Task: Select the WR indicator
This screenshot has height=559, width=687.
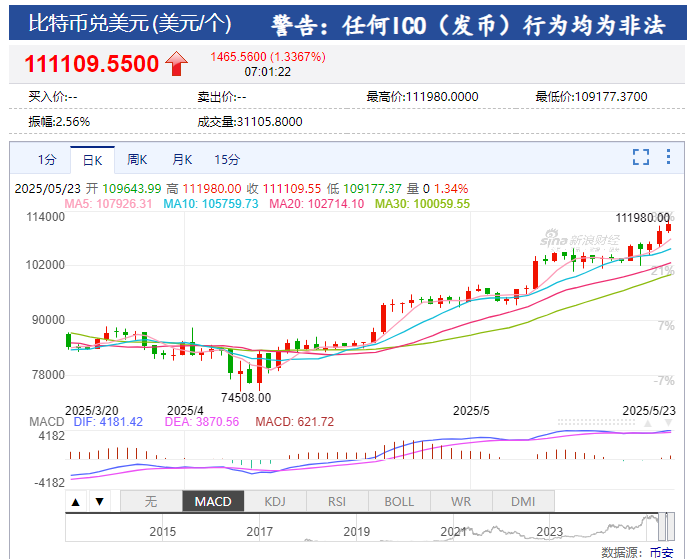Action: 461,501
